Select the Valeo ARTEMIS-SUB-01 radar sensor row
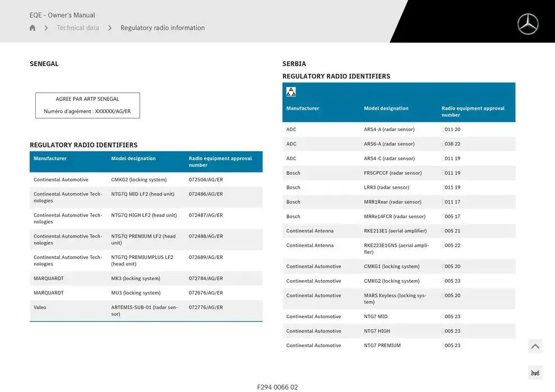The width and height of the screenshot is (555, 392). [x=146, y=311]
